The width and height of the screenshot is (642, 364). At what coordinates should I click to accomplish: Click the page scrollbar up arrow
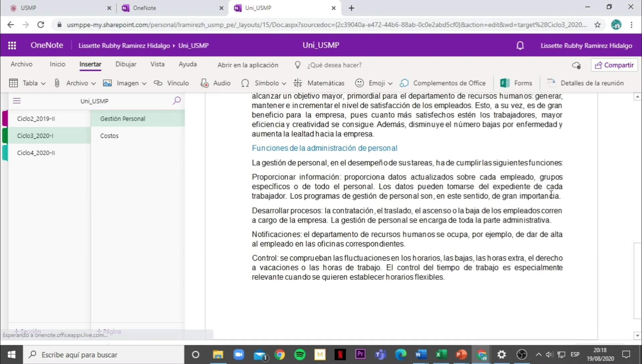pos(637,97)
